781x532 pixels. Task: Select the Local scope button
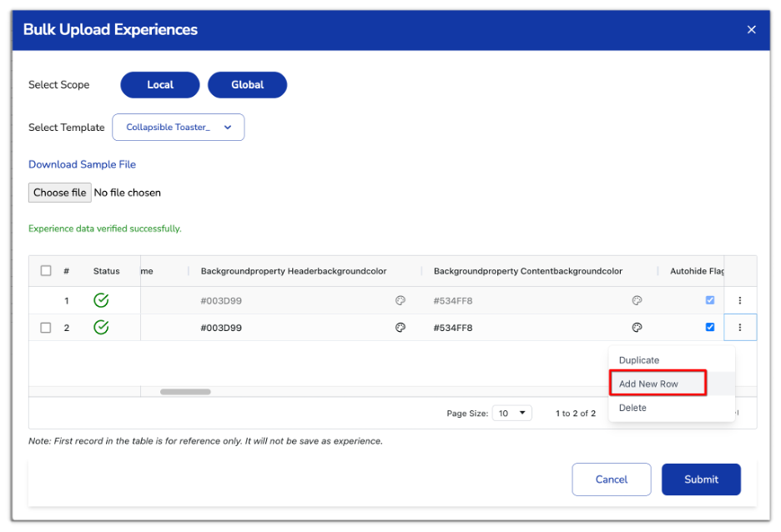click(x=160, y=84)
